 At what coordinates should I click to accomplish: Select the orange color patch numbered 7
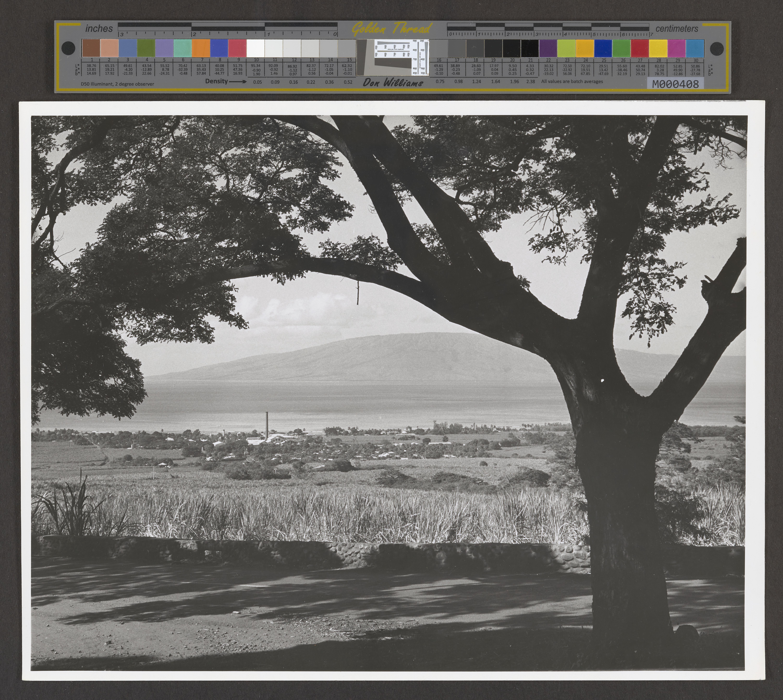201,48
